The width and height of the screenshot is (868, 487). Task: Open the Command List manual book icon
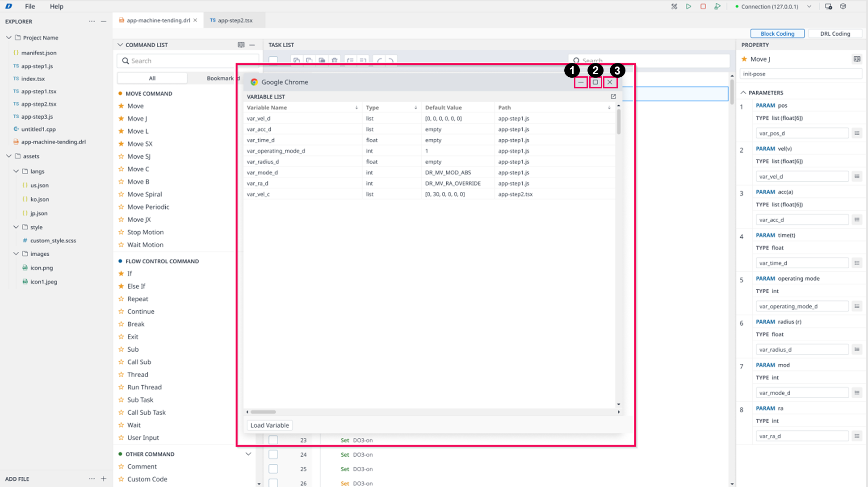[x=241, y=45]
